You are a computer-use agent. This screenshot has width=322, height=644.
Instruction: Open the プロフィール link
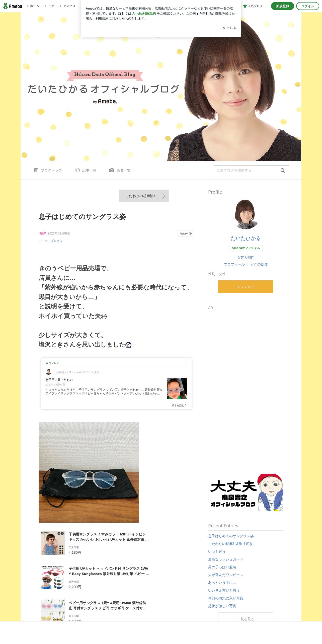pyautogui.click(x=234, y=264)
